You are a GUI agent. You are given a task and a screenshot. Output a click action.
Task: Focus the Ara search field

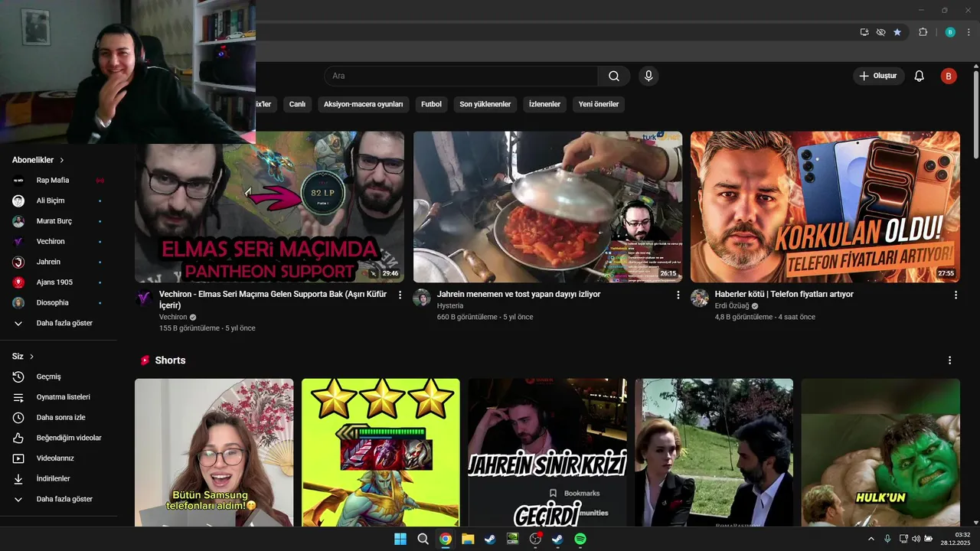(x=461, y=76)
